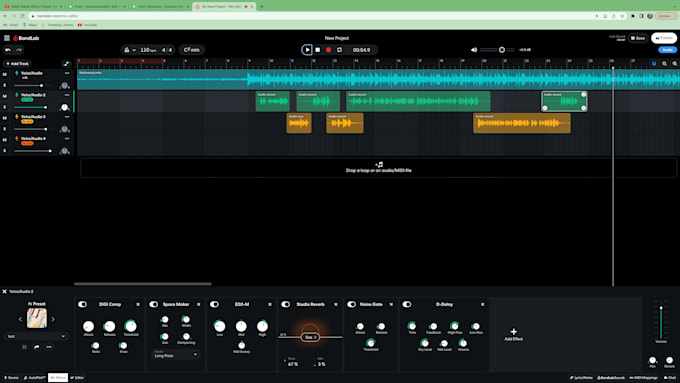Click the blue Invite button
Viewport: 680px width, 383px height.
pos(667,50)
